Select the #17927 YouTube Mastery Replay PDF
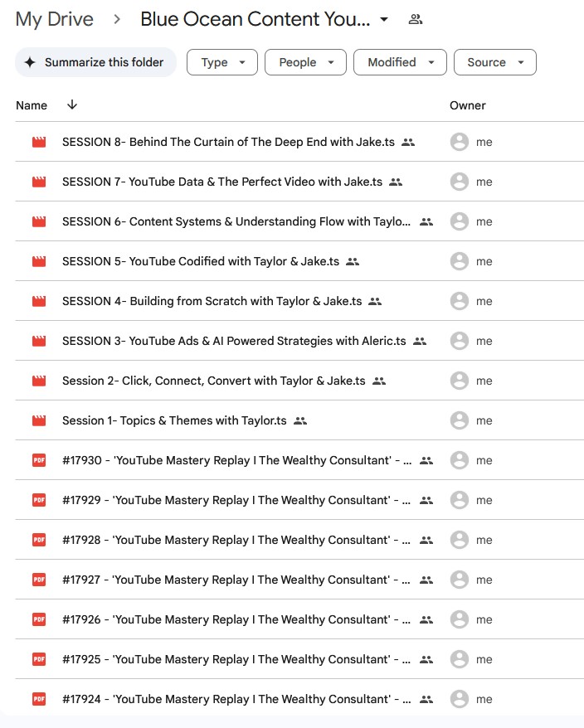 236,580
